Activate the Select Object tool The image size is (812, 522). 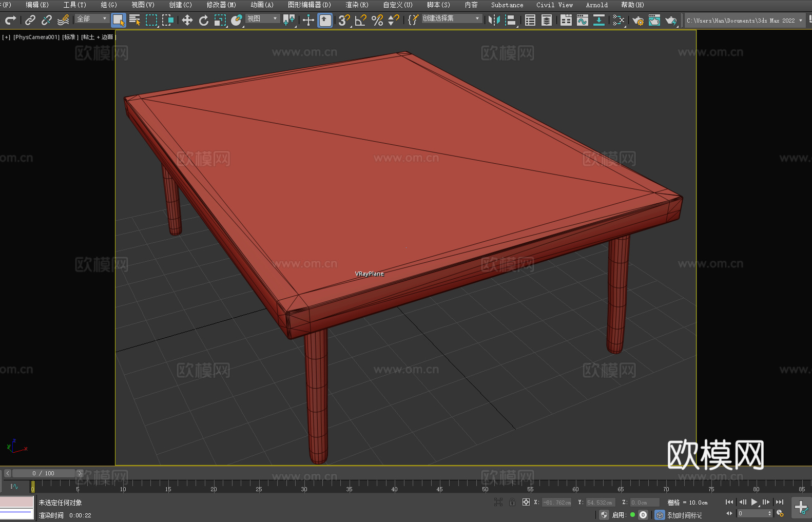tap(119, 20)
